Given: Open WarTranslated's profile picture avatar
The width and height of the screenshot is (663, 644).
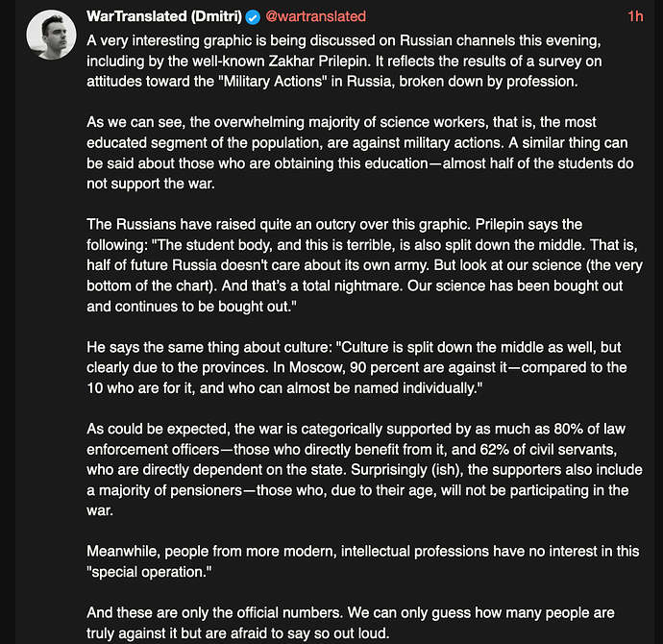Looking at the screenshot, I should click(51, 35).
